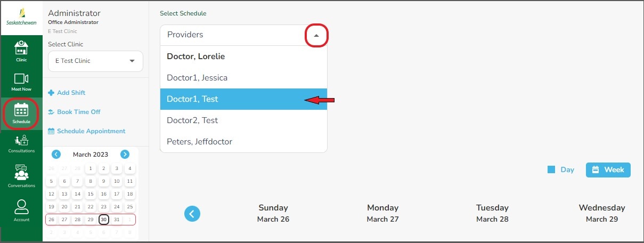Collapse the Providers dropdown arrow
The height and width of the screenshot is (243, 644).
click(316, 36)
